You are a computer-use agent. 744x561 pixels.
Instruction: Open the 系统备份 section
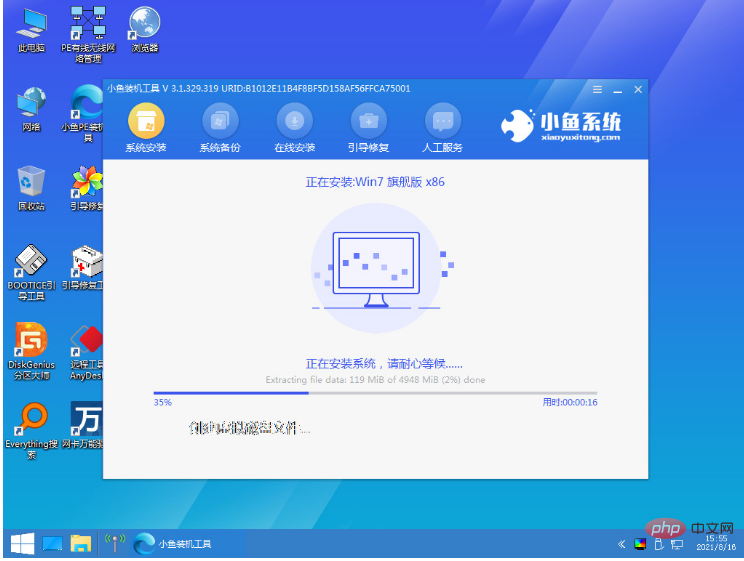(x=220, y=129)
